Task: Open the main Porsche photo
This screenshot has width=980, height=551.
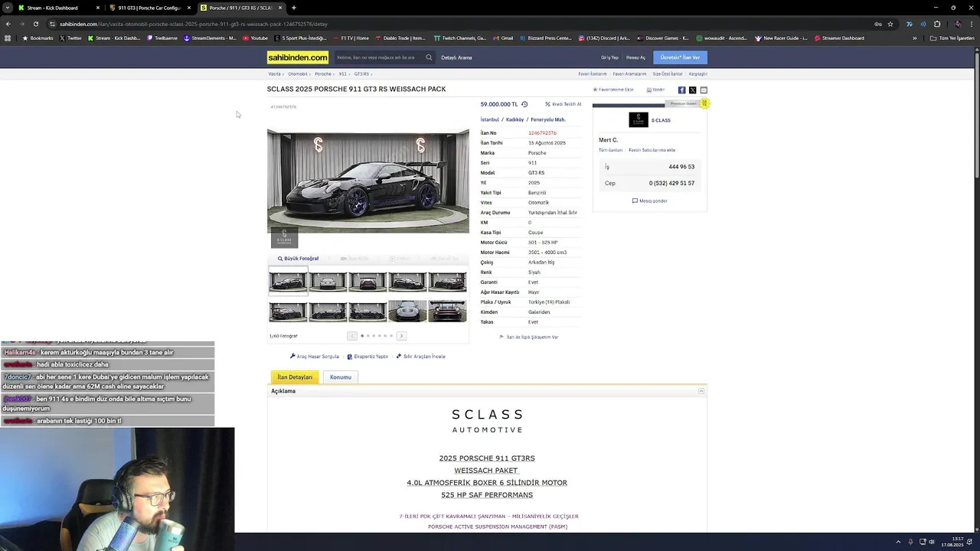Action: 368,181
